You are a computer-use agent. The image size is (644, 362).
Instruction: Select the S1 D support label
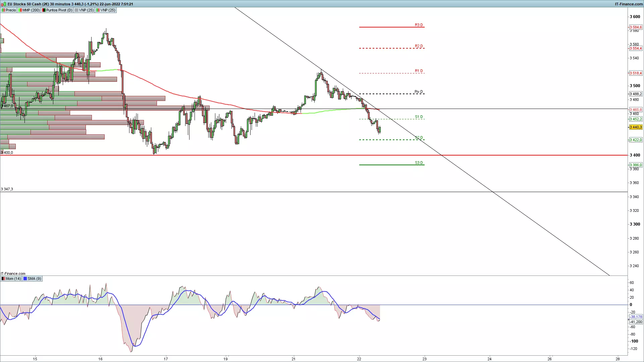419,117
